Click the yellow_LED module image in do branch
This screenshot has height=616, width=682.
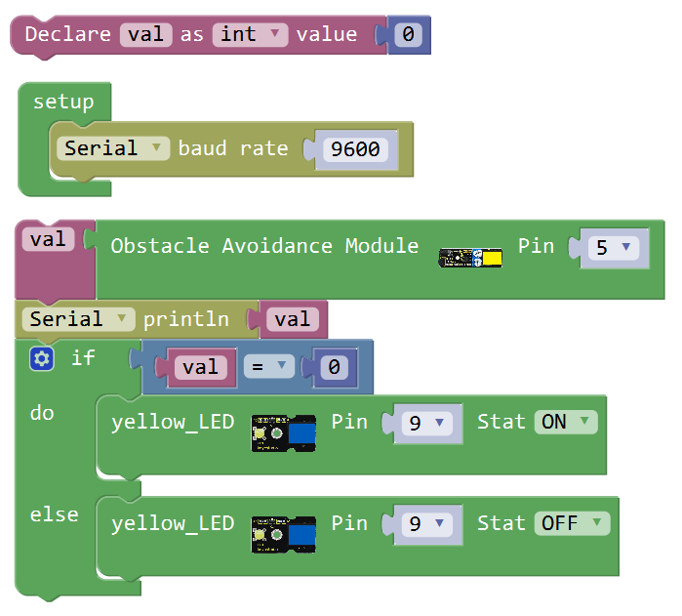(x=284, y=433)
